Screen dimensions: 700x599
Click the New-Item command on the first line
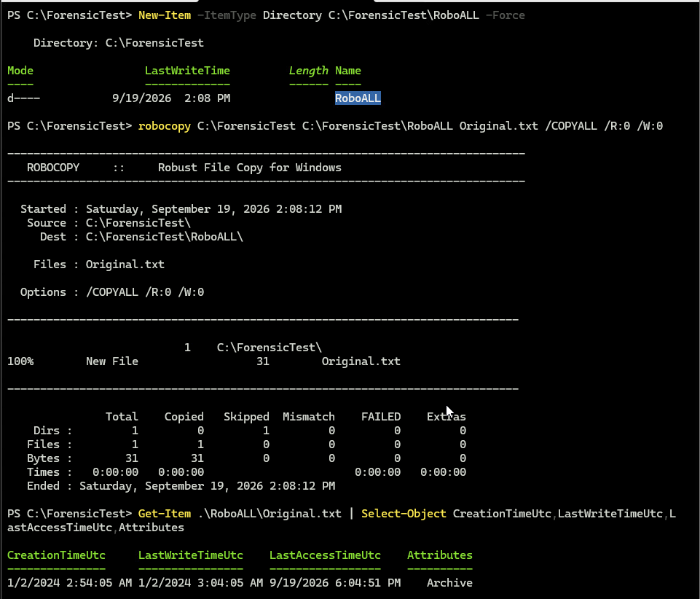coord(165,15)
